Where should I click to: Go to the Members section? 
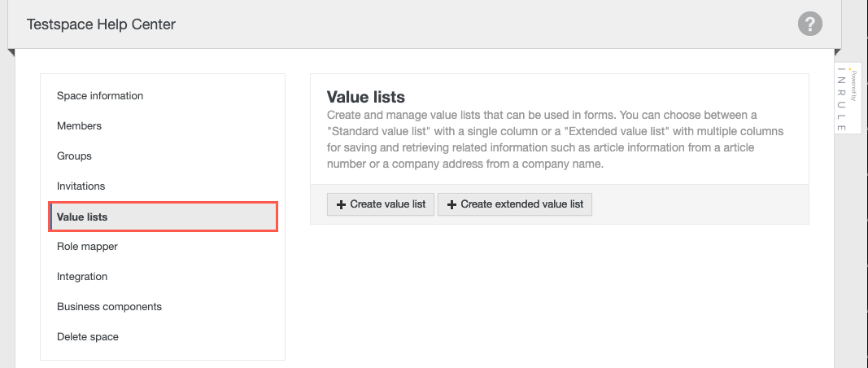click(x=79, y=126)
